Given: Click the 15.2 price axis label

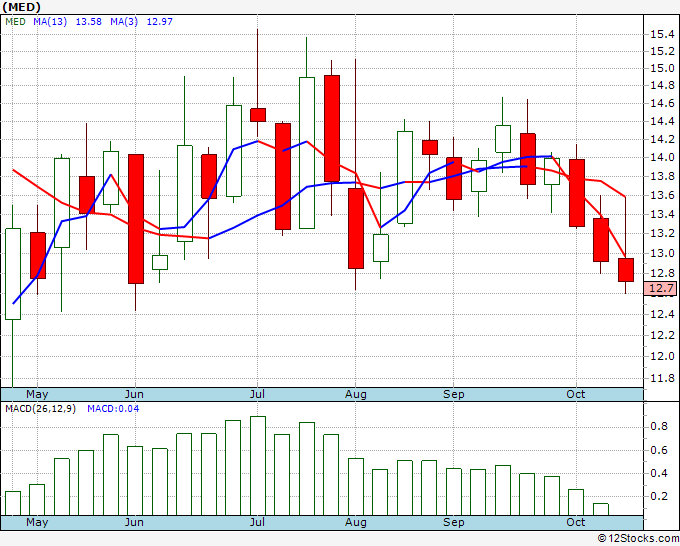Looking at the screenshot, I should pos(662,51).
